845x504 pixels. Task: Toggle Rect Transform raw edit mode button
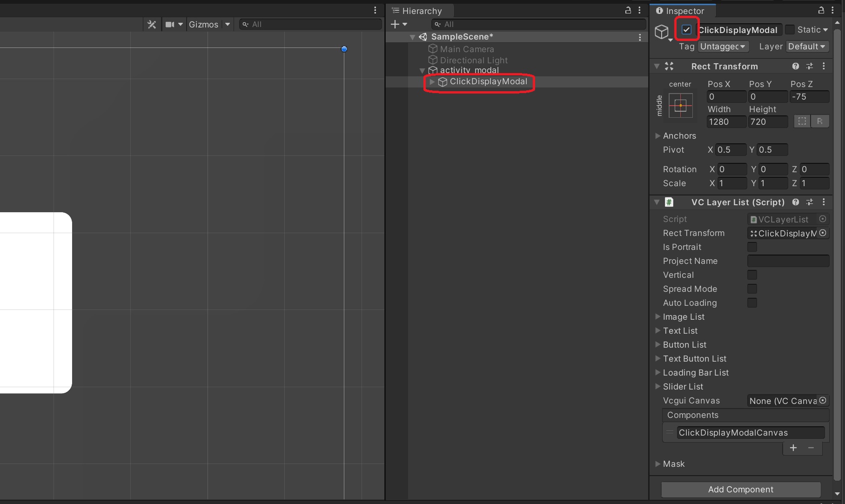[819, 121]
